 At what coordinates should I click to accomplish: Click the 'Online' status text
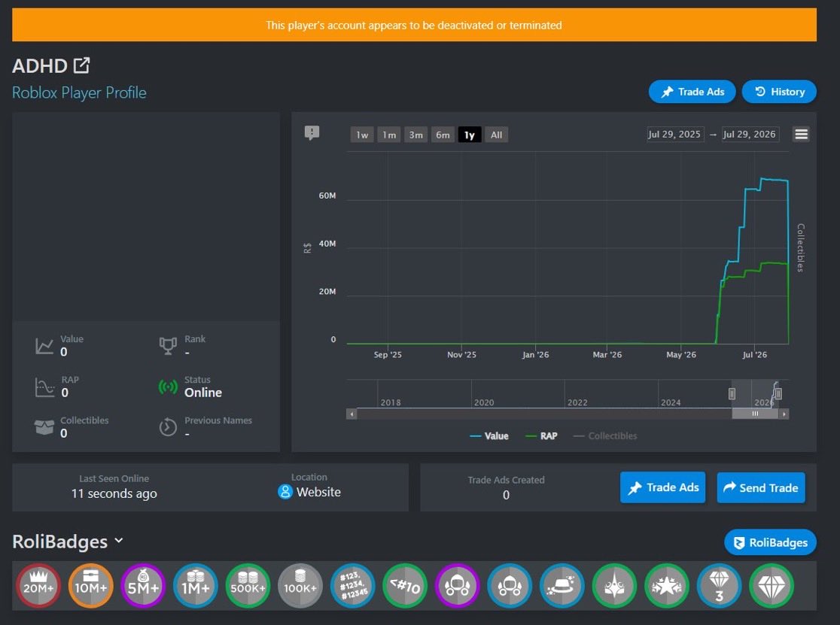click(203, 393)
